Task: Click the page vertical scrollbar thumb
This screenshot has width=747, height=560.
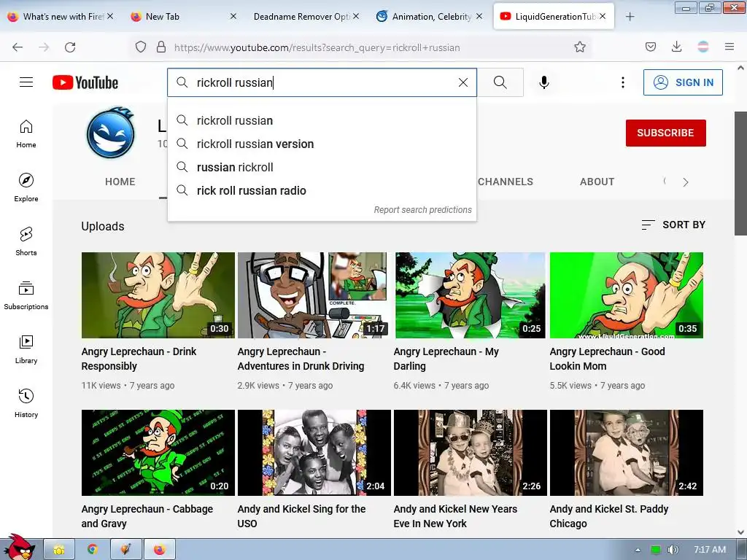Action: point(740,174)
